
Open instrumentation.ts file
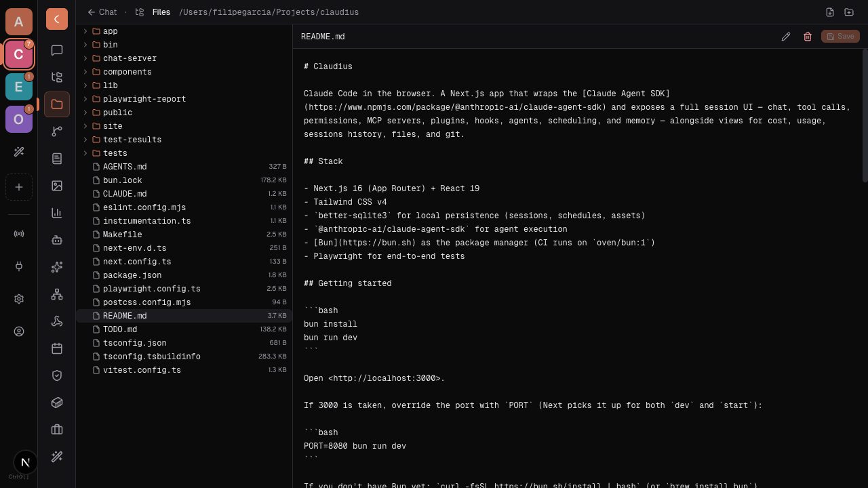pyautogui.click(x=184, y=221)
